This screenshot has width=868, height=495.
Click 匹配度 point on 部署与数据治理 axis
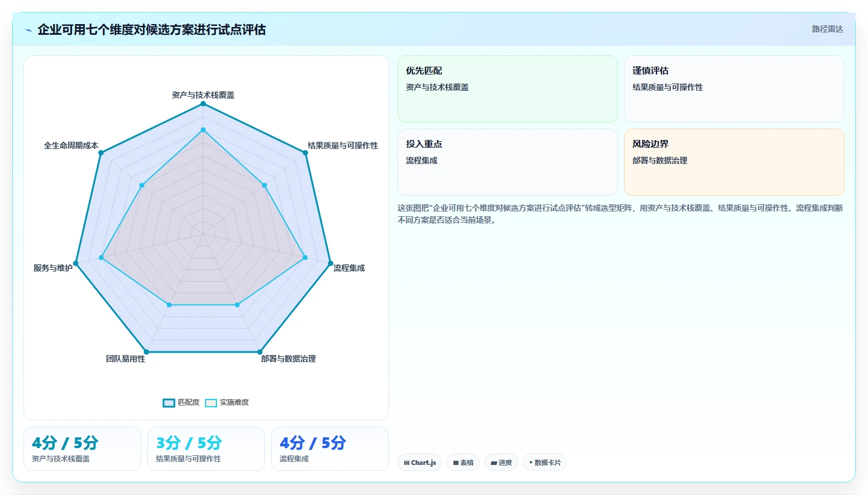pyautogui.click(x=260, y=351)
